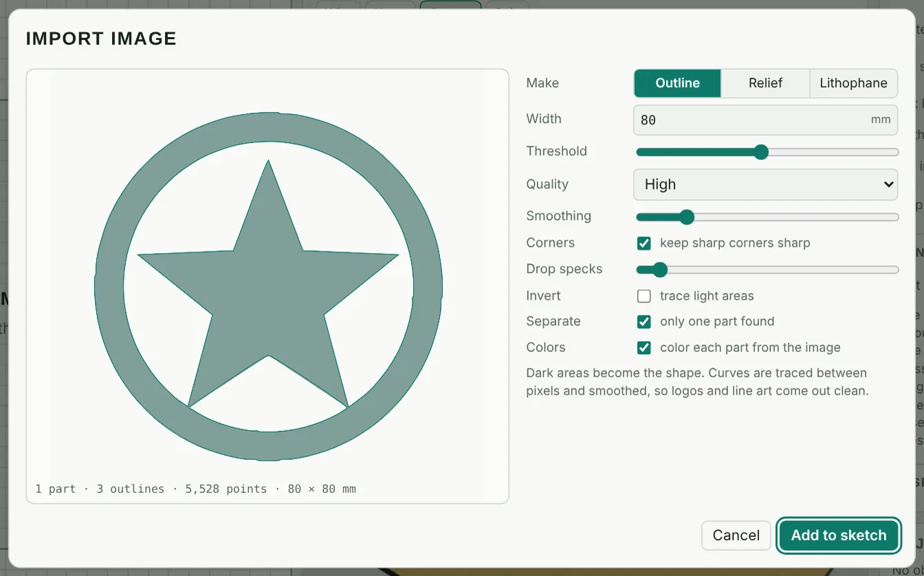
Task: Enable trace light areas checkbox
Action: pyautogui.click(x=644, y=296)
